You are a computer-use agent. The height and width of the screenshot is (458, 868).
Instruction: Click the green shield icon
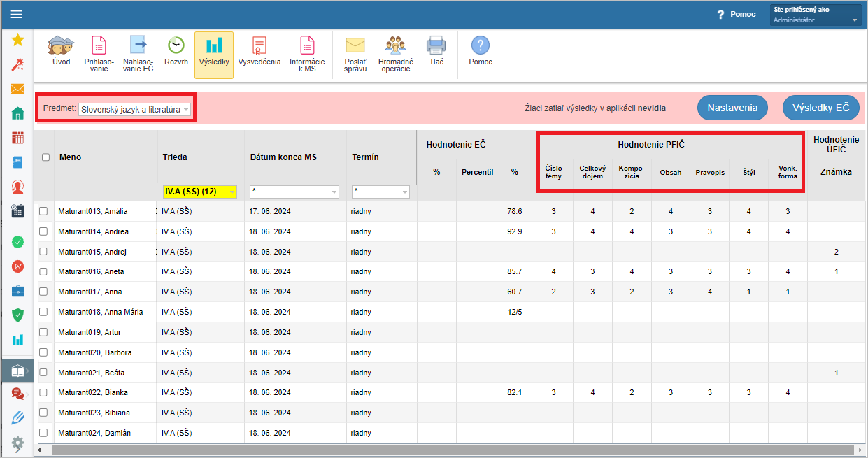coord(18,315)
